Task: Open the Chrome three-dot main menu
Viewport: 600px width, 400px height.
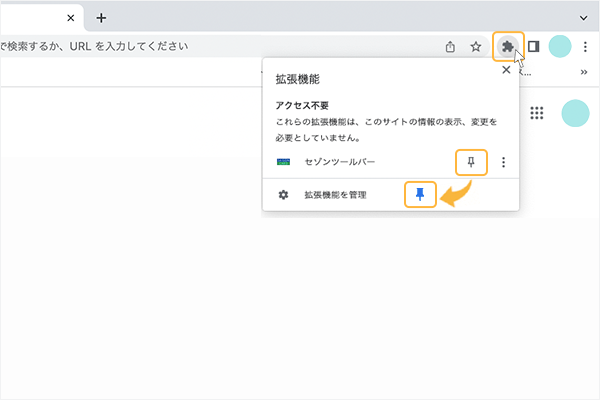Action: (x=585, y=46)
